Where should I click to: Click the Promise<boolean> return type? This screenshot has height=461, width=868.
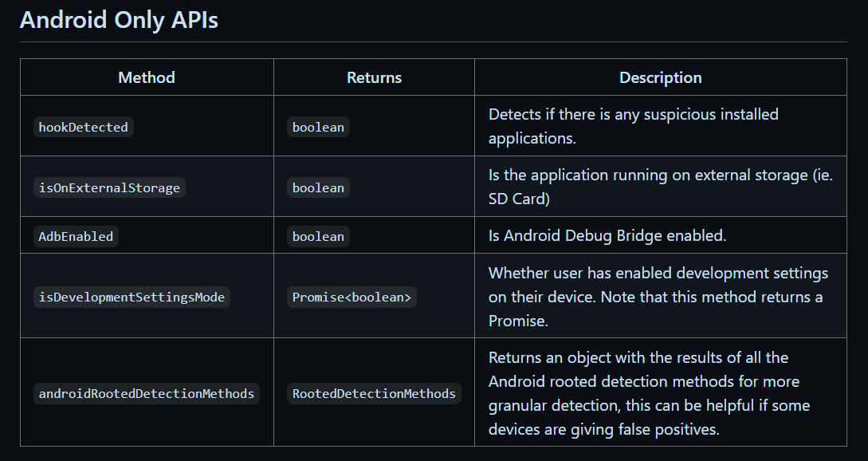click(x=352, y=297)
